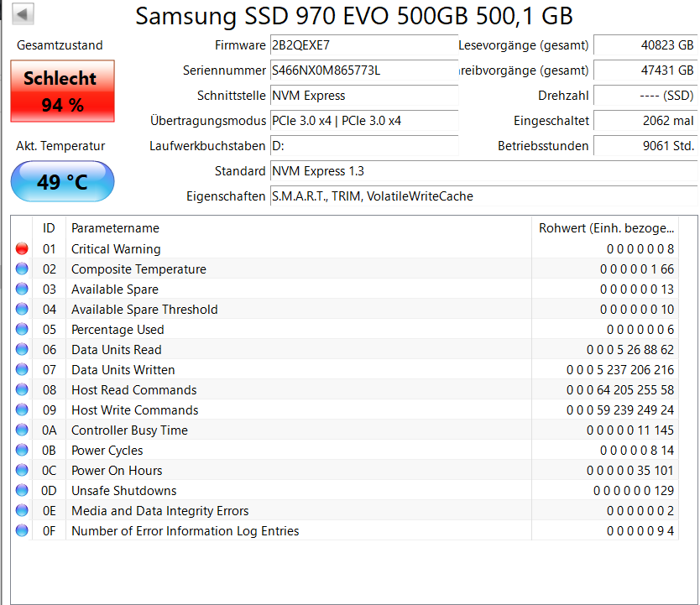Click the blue status dot for Unsafe Shutdowns
Screen dimensions: 700x605
pyautogui.click(x=22, y=490)
